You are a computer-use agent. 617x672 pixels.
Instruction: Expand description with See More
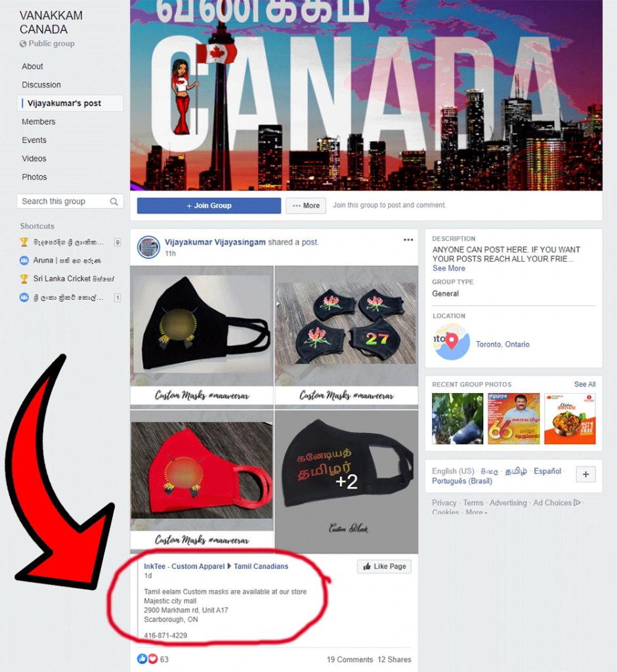(x=448, y=268)
